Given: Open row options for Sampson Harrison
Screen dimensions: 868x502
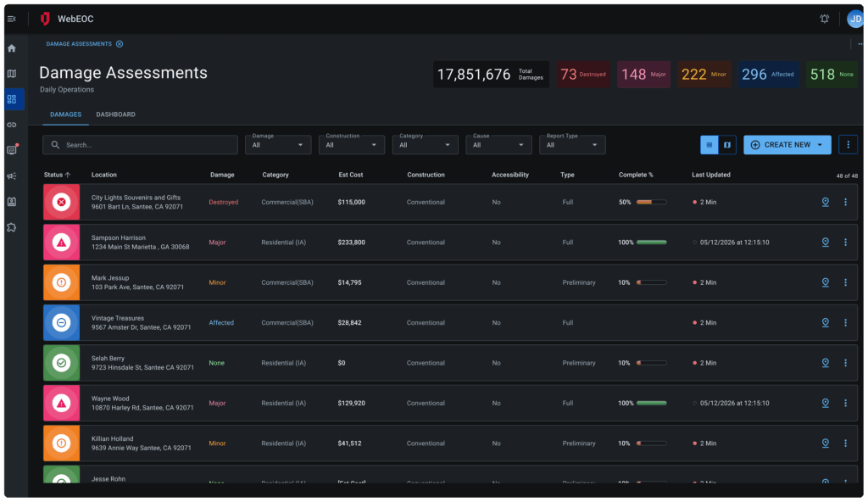Looking at the screenshot, I should 845,243.
